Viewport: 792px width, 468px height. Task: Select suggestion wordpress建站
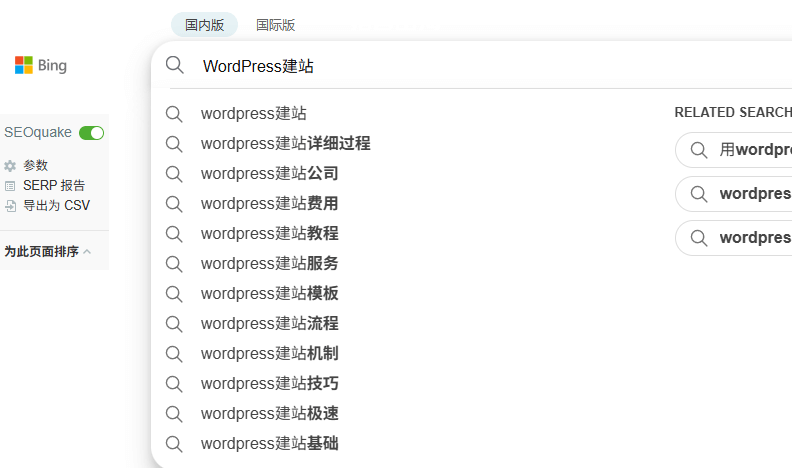click(254, 114)
